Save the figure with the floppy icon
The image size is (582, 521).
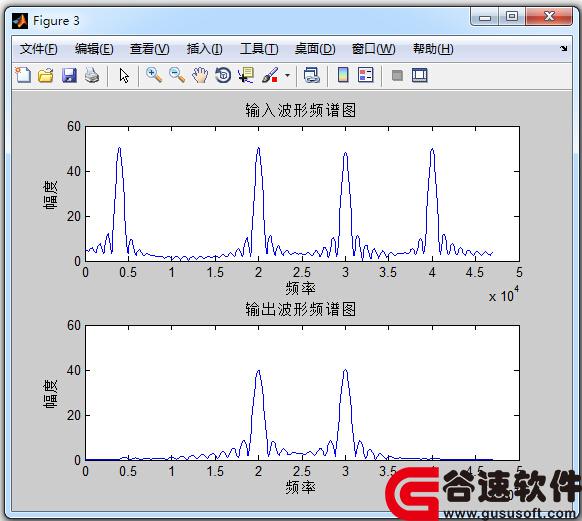pyautogui.click(x=69, y=75)
